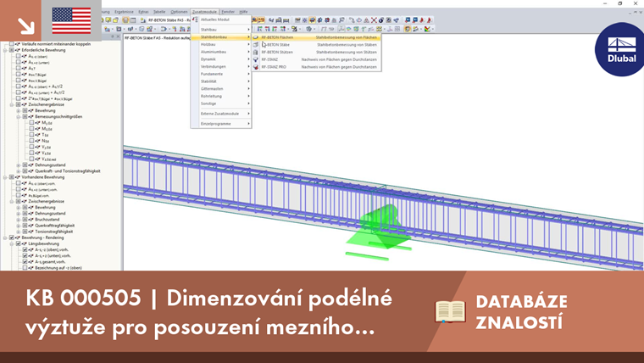The width and height of the screenshot is (644, 363).
Task: Select the Zwischenergebnisse row under Vorhandene Bewehrung
Action: 46,202
